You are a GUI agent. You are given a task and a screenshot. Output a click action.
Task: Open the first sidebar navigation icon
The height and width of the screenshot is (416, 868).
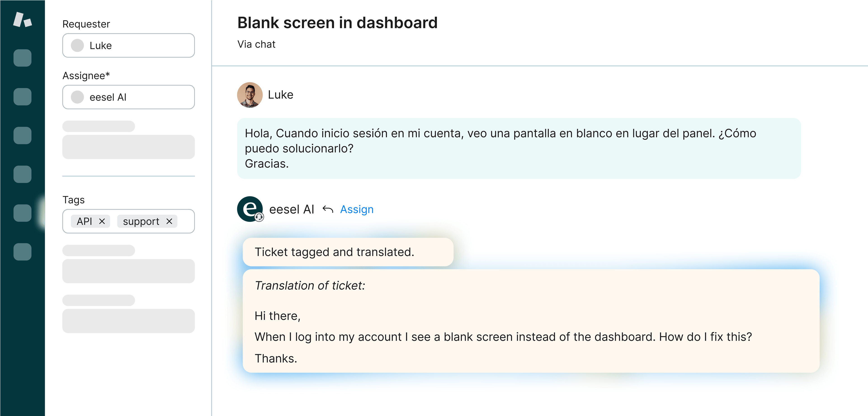(x=23, y=58)
